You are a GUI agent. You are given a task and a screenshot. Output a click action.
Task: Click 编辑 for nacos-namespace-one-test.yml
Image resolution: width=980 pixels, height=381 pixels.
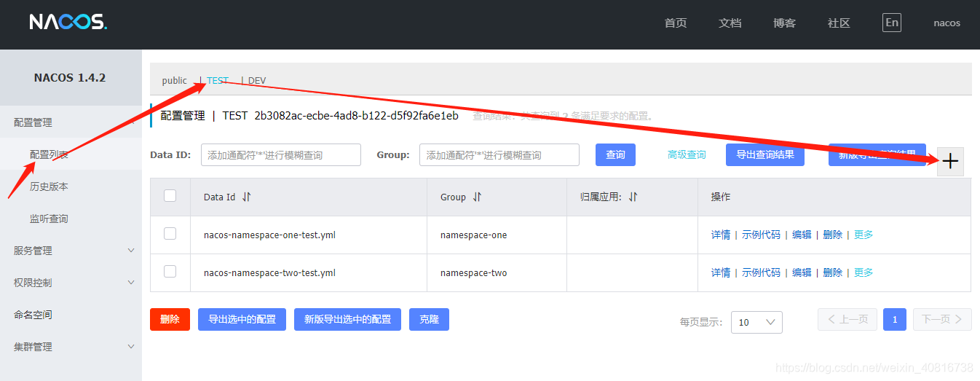point(802,235)
